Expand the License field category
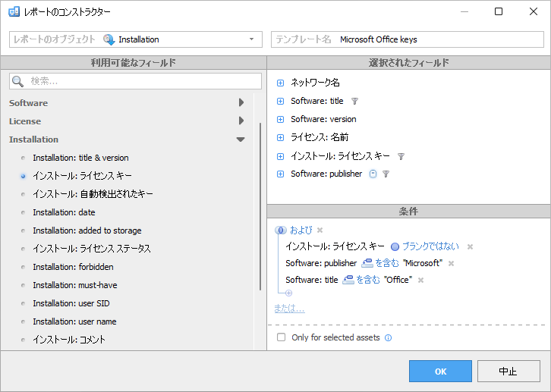This screenshot has width=551, height=392. (241, 121)
